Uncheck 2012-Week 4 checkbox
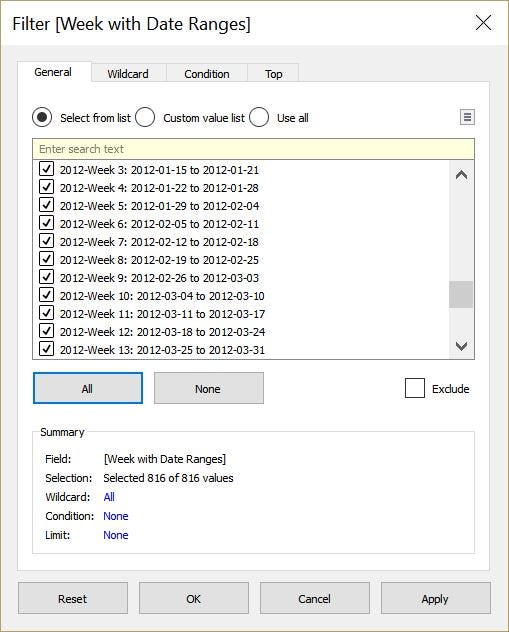Viewport: 509px width, 632px height. pyautogui.click(x=46, y=187)
